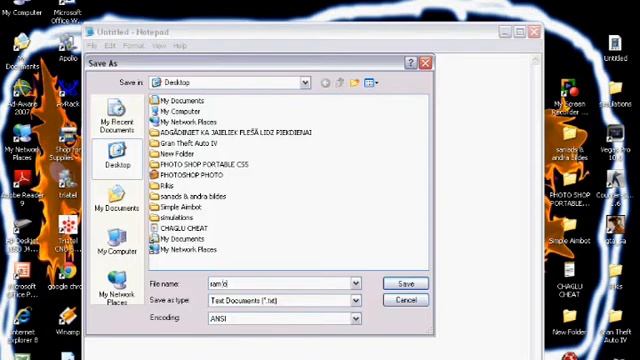Click the Vegas Pro 10.0 desktop icon
Image resolution: width=640 pixels, height=360 pixels.
point(615,143)
